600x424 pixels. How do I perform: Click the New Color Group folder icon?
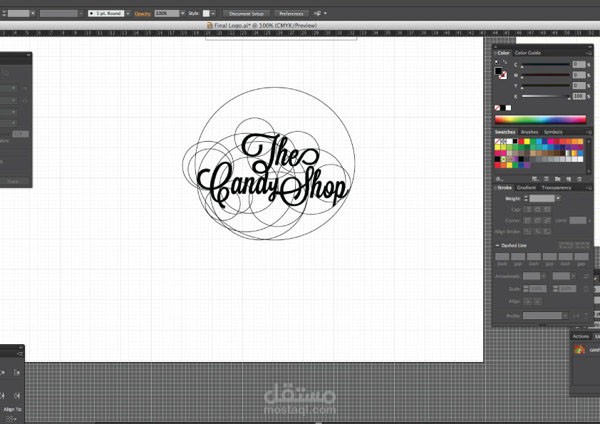[558, 179]
